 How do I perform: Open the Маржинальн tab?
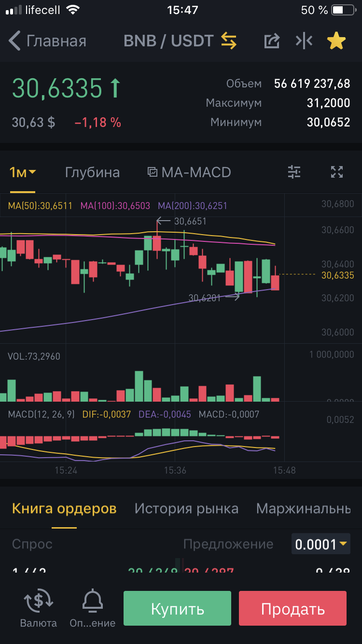(303, 508)
